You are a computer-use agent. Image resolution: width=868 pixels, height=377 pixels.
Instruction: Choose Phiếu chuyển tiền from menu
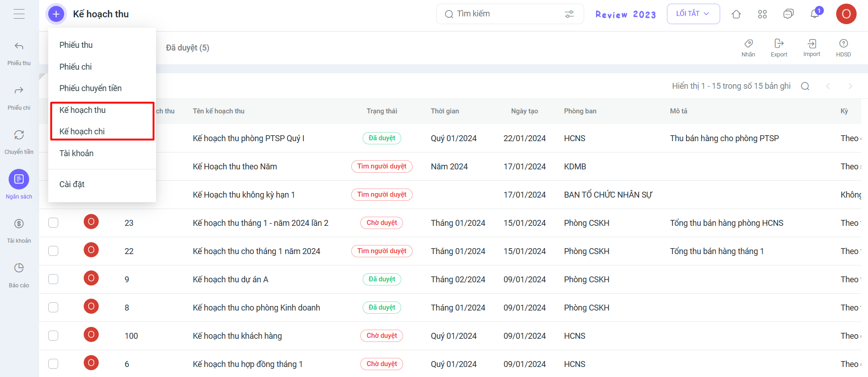coord(91,88)
